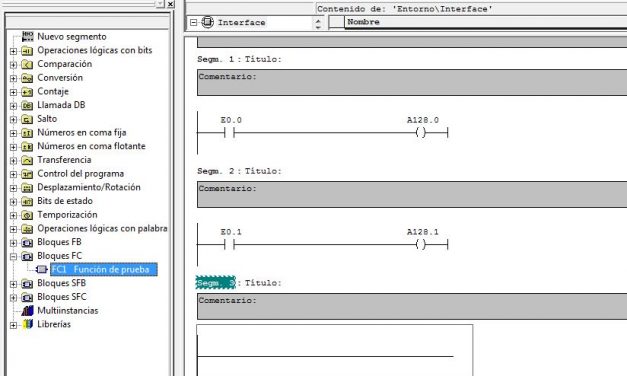Click the Contaje folder icon
Image resolution: width=627 pixels, height=376 pixels.
[x=27, y=92]
